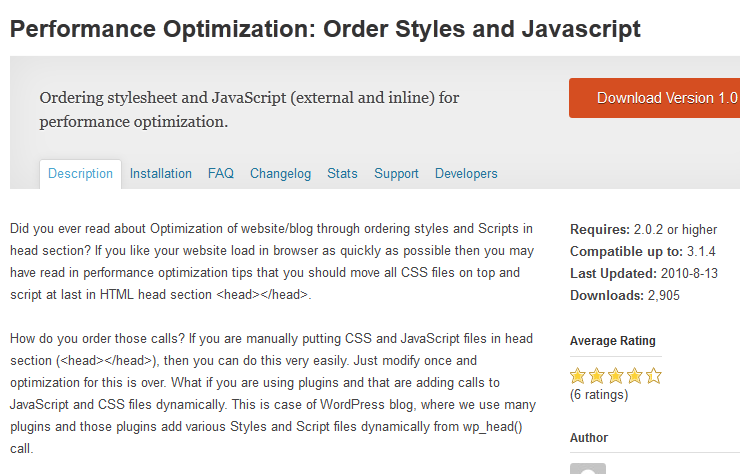This screenshot has height=474, width=740.
Task: Switch to the Installation tab
Action: tap(160, 174)
